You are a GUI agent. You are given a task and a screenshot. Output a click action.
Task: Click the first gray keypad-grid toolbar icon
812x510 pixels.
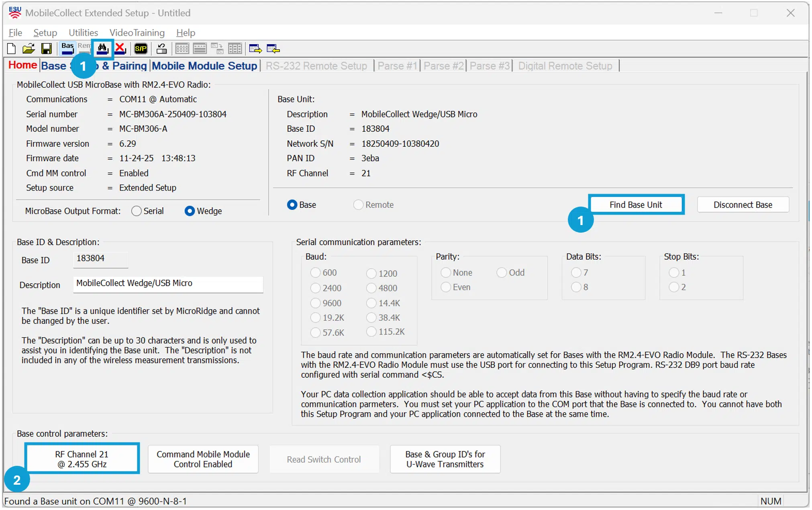coord(182,49)
